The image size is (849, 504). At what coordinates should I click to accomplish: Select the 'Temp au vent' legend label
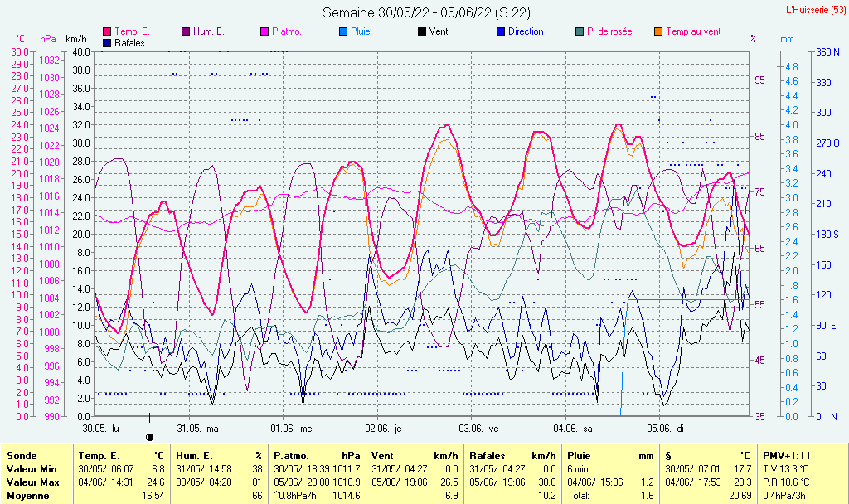click(693, 32)
